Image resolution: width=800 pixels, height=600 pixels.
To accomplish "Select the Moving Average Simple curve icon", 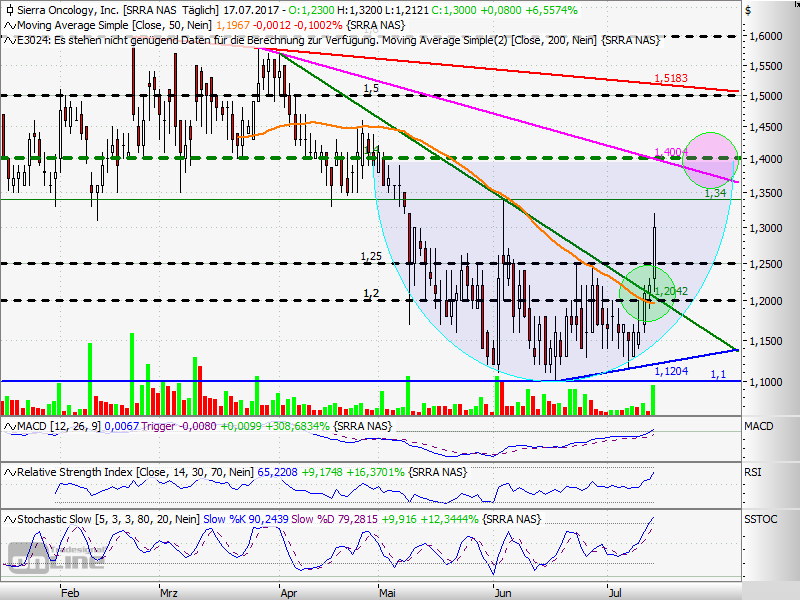I will [x=9, y=26].
